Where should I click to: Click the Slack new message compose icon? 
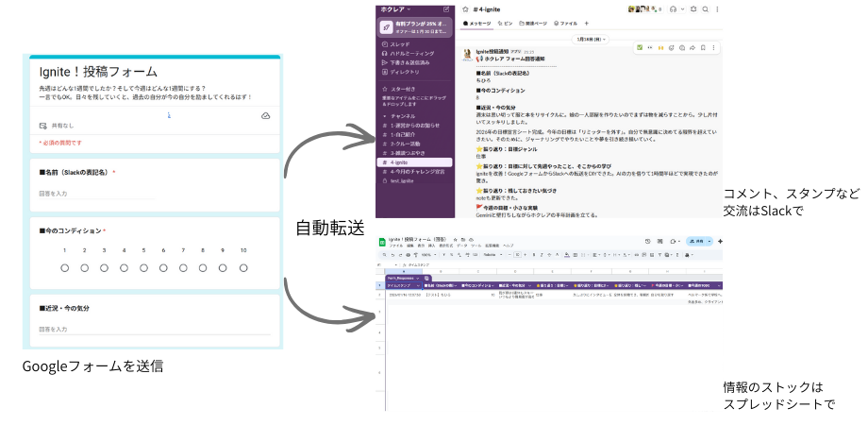coord(446,9)
